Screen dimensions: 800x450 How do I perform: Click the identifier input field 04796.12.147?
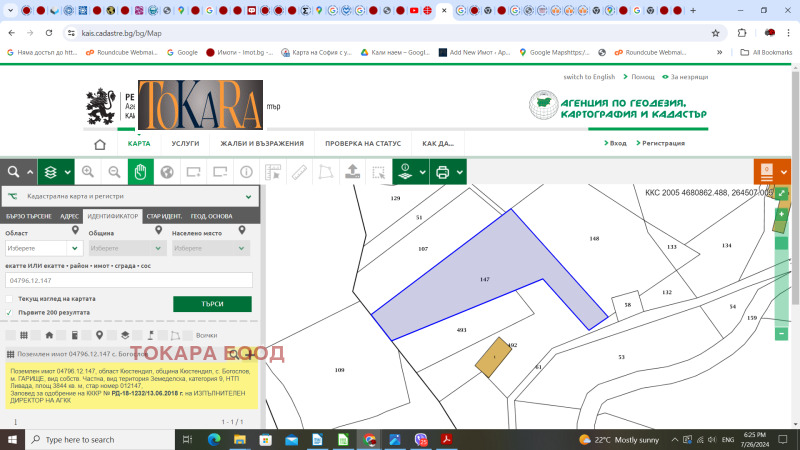pos(129,281)
